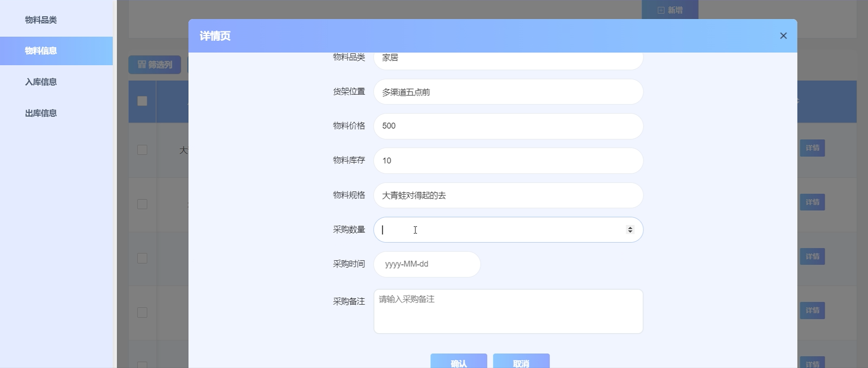Screen dimensions: 868x368
Task: Check the second table row checkbox
Action: point(142,204)
